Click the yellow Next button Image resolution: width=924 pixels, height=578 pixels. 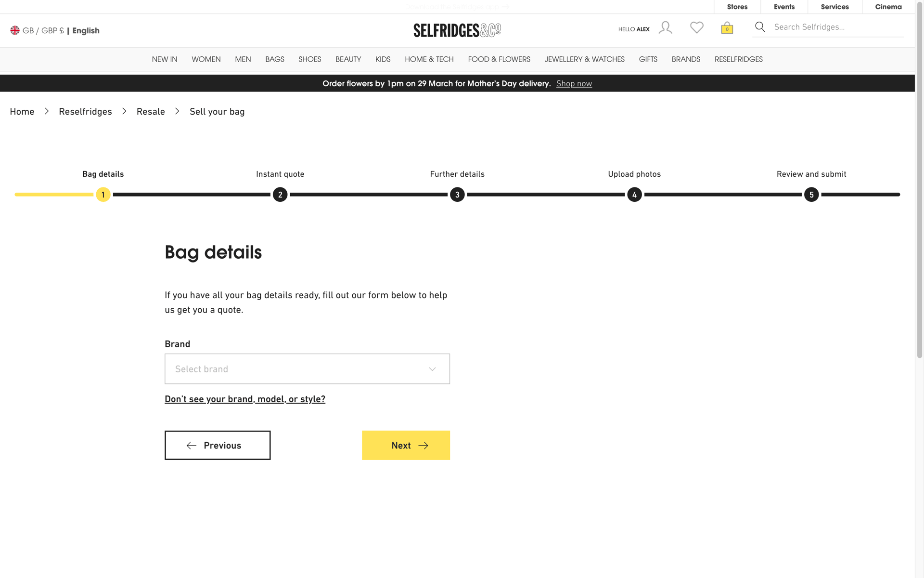(406, 445)
